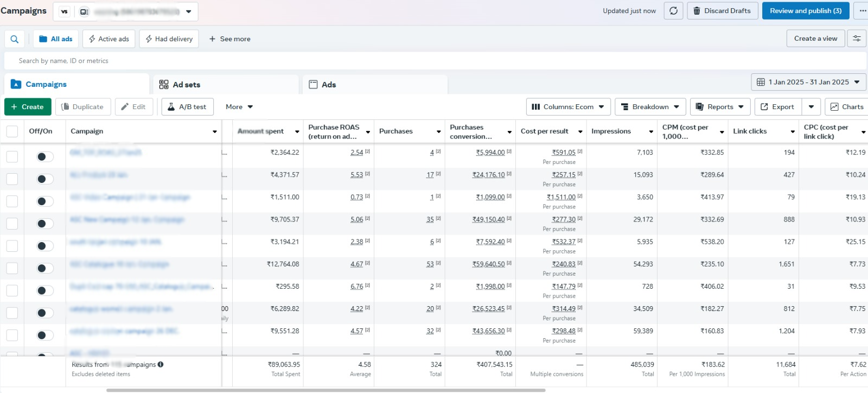The height and width of the screenshot is (393, 868).
Task: Click the green Create button
Action: click(28, 107)
